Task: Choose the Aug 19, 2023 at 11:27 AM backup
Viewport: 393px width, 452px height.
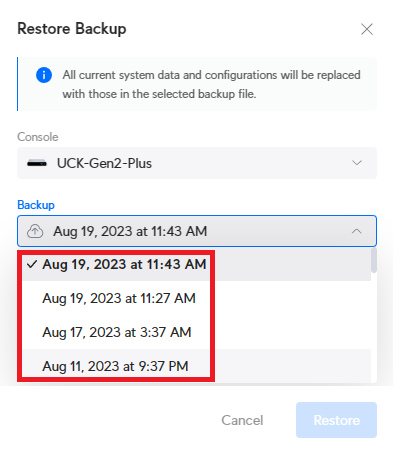Action: 196,298
